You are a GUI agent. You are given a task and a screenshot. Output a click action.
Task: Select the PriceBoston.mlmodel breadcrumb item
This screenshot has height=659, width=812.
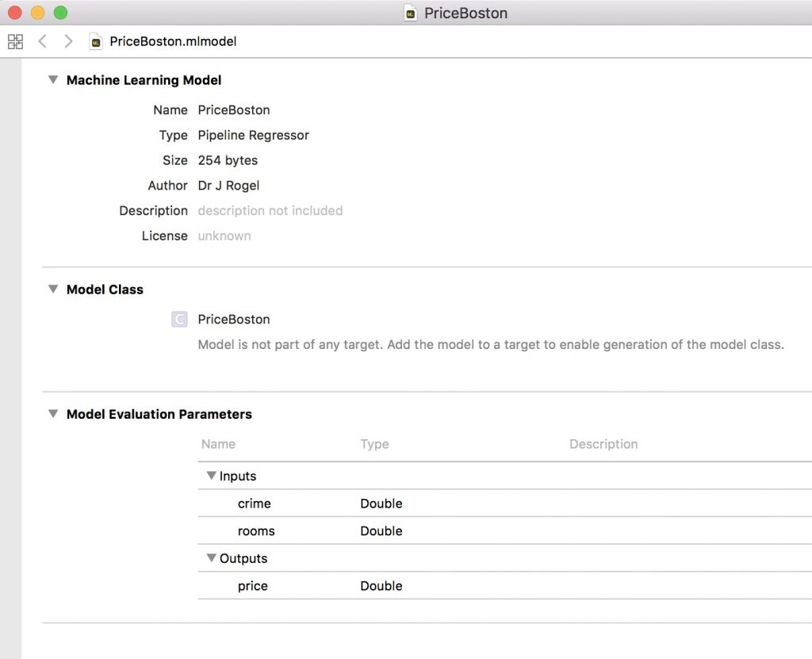coord(173,41)
